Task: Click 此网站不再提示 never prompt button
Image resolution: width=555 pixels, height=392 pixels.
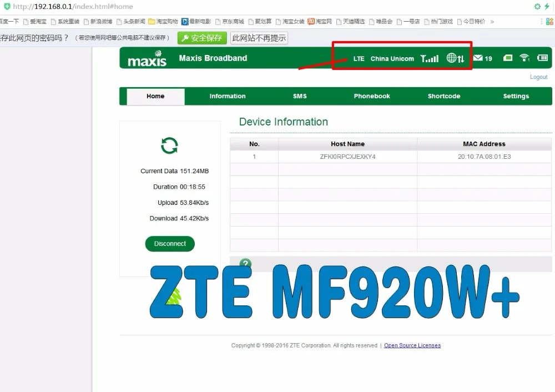Action: [259, 38]
